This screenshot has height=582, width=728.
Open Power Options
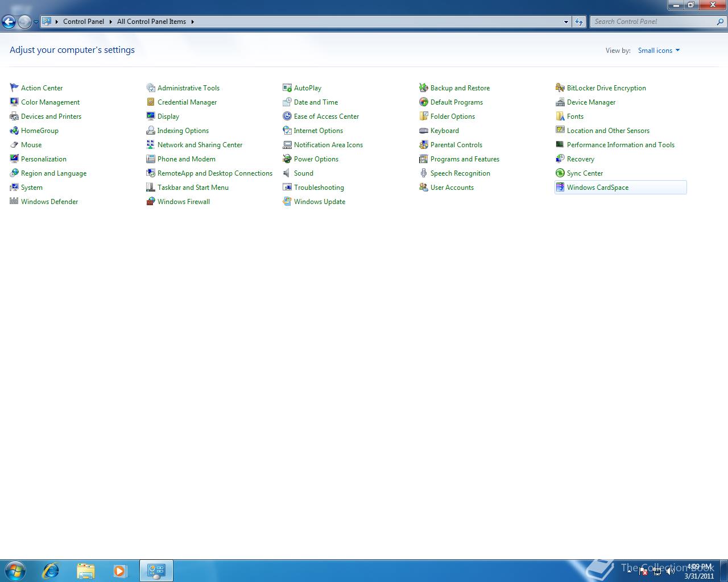316,159
